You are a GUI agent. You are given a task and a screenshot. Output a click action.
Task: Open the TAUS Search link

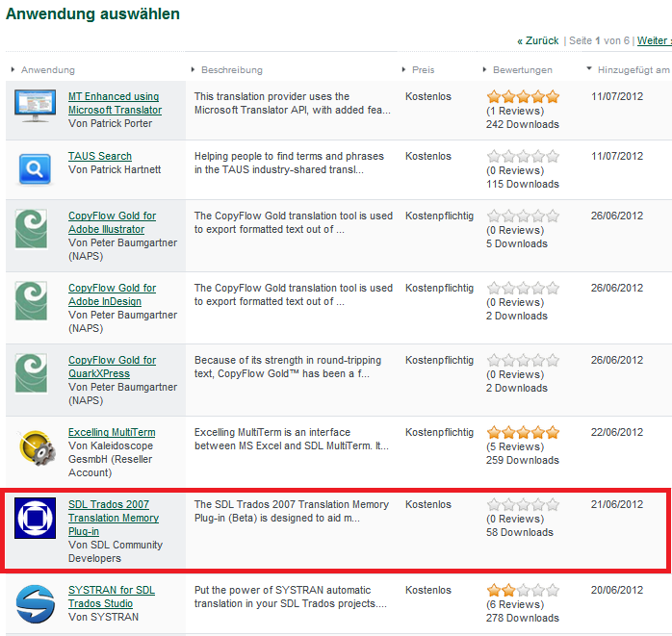click(x=100, y=156)
